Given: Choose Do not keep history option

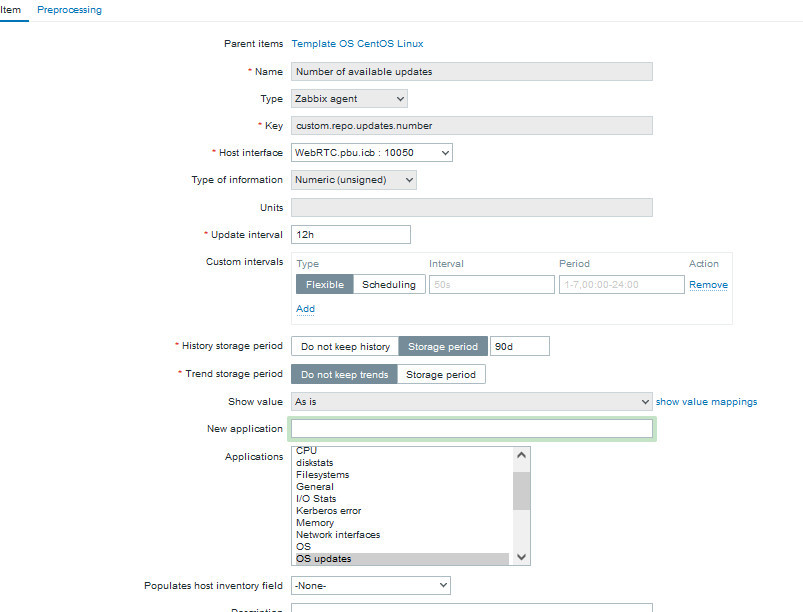Looking at the screenshot, I should click(x=345, y=347).
